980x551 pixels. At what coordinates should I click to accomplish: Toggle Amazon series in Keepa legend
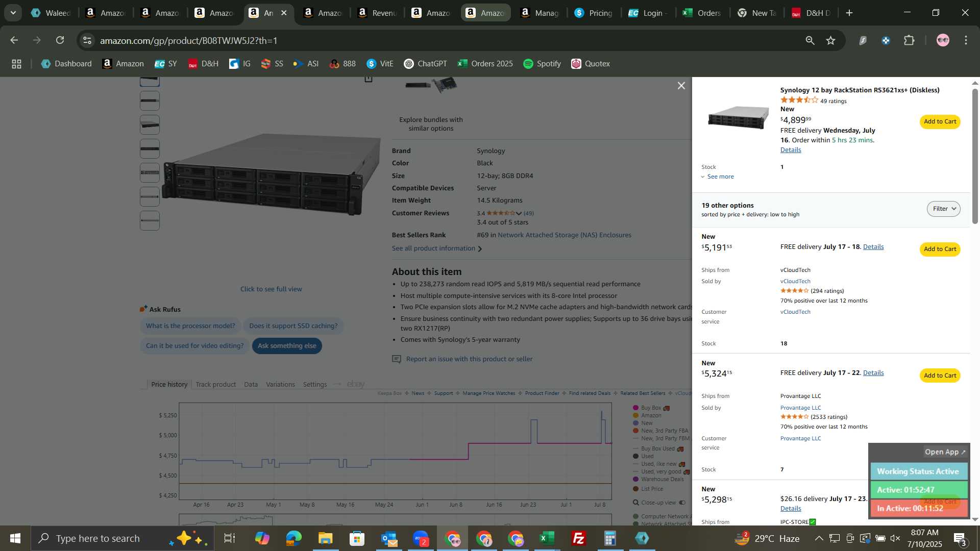pyautogui.click(x=647, y=416)
